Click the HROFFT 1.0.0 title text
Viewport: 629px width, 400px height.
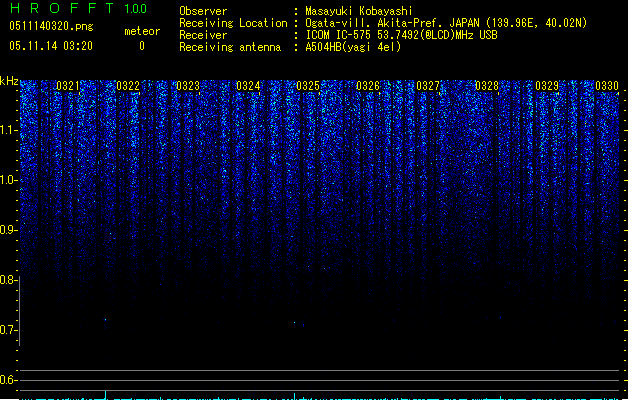pyautogui.click(x=78, y=8)
